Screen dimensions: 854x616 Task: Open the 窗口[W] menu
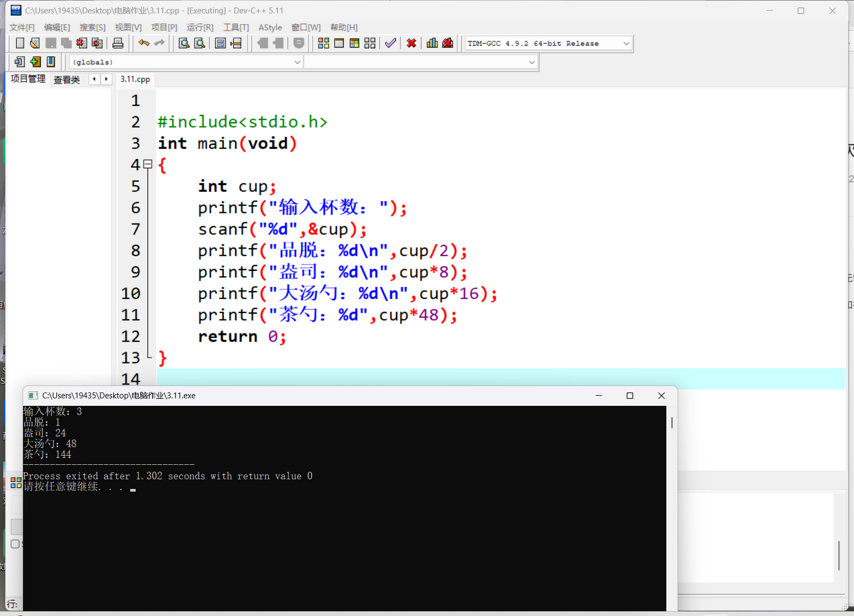pos(306,27)
